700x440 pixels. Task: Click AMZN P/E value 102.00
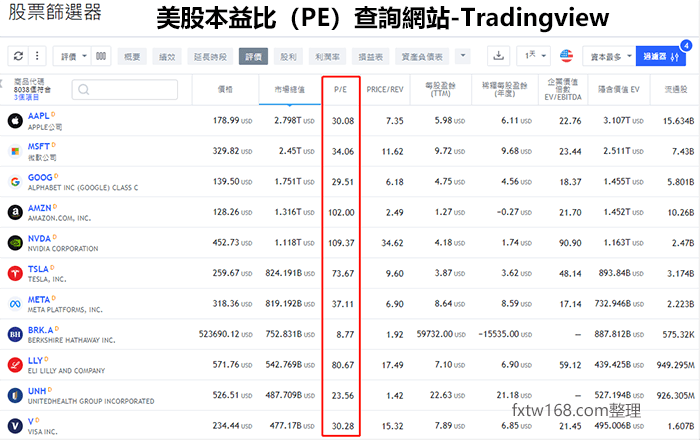(x=342, y=213)
